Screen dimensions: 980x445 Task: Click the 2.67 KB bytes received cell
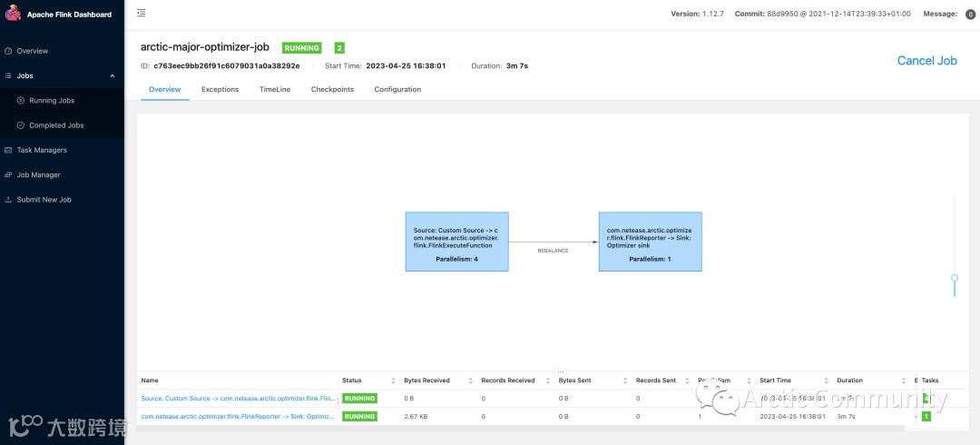pyautogui.click(x=416, y=416)
